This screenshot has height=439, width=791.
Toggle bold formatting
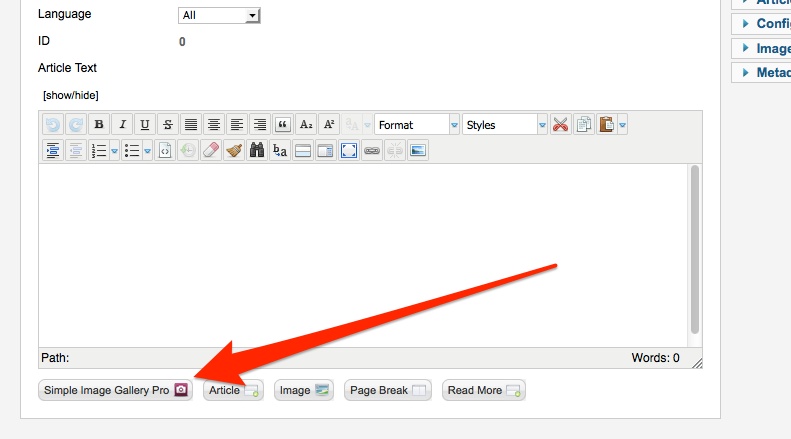pos(99,125)
